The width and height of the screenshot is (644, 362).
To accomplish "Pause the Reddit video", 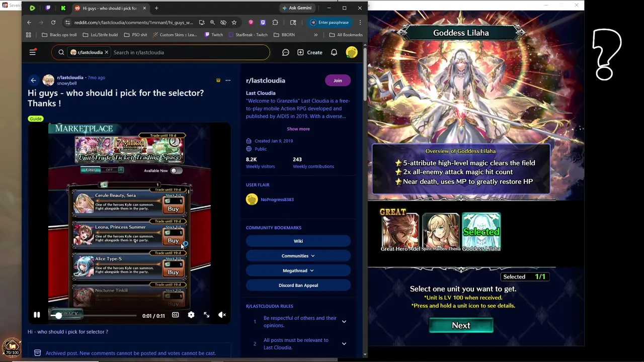I will 37,315.
